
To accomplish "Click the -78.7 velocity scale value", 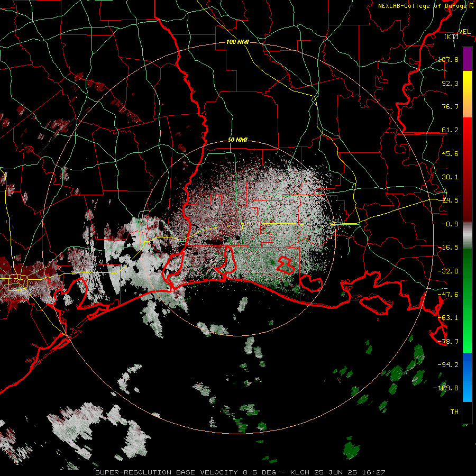I will click(448, 342).
